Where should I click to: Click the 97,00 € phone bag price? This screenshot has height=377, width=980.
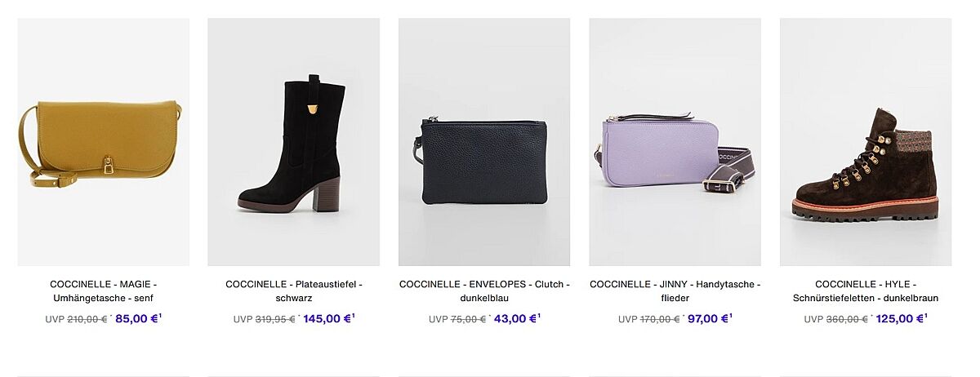706,319
